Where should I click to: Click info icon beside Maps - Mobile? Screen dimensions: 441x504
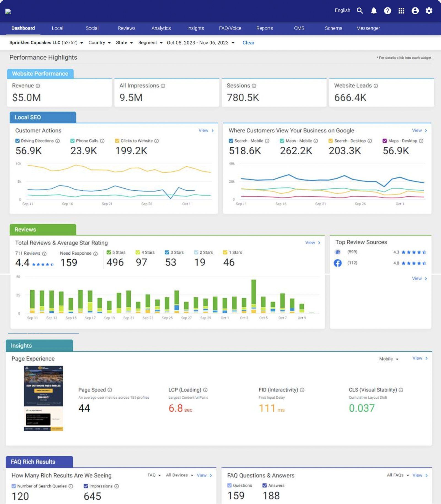(316, 141)
